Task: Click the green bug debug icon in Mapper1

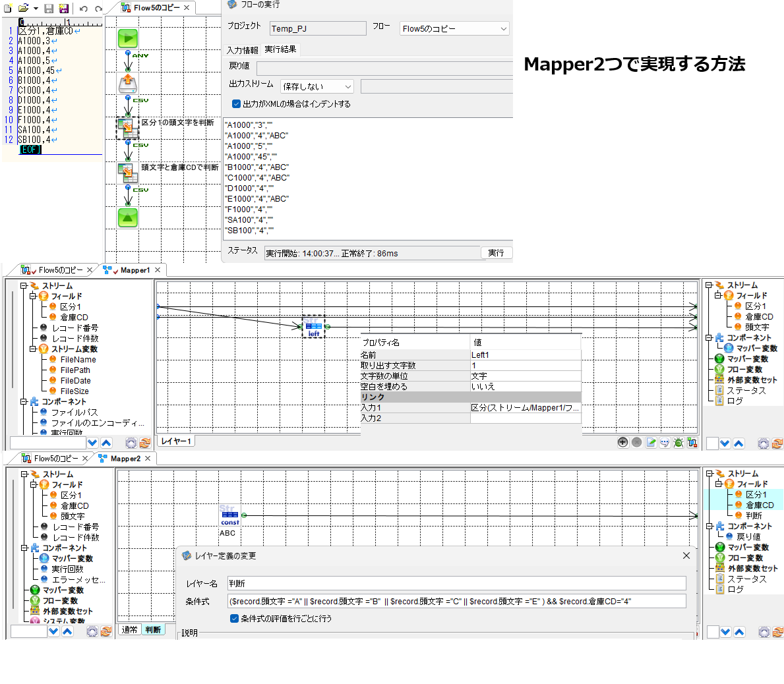Action: (678, 442)
